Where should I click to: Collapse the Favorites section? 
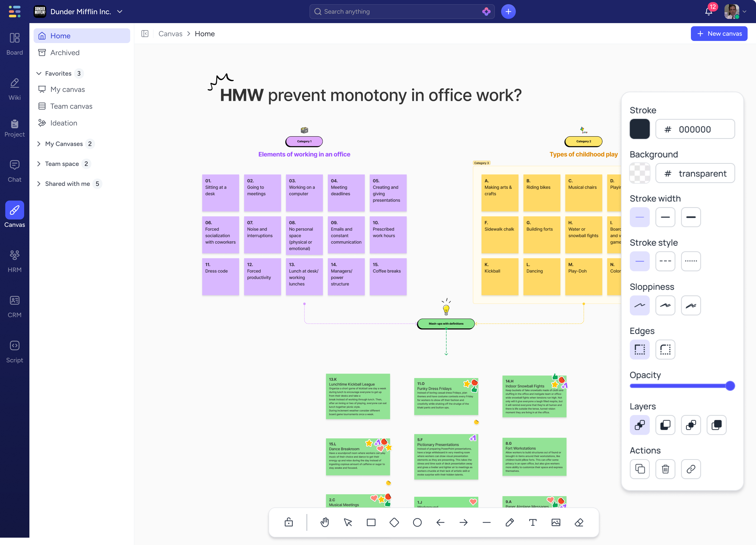point(39,73)
